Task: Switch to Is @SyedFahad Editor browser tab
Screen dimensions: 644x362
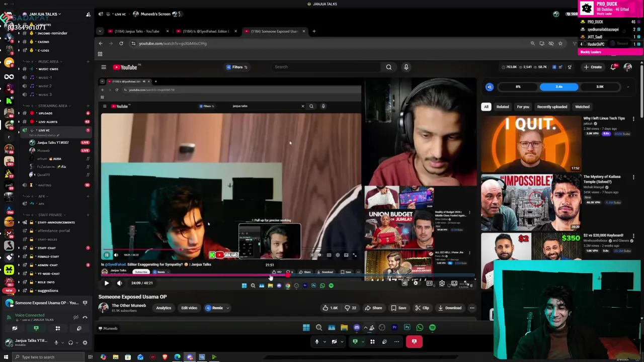Action: (x=207, y=31)
